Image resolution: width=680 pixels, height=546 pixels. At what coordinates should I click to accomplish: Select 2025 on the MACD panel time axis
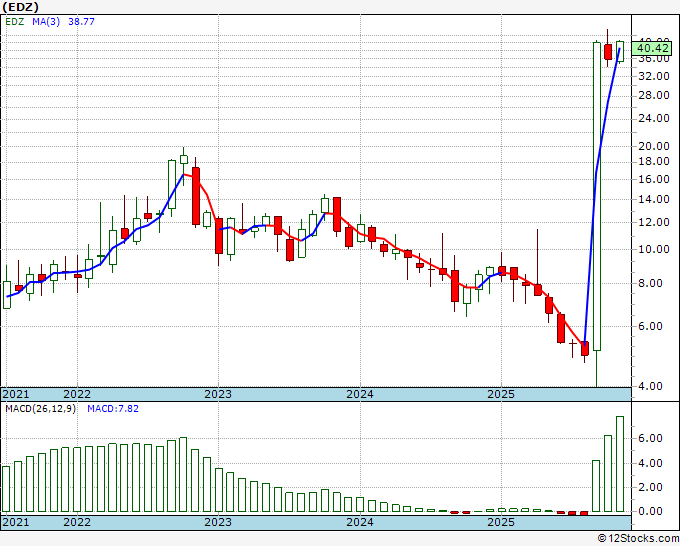(501, 522)
